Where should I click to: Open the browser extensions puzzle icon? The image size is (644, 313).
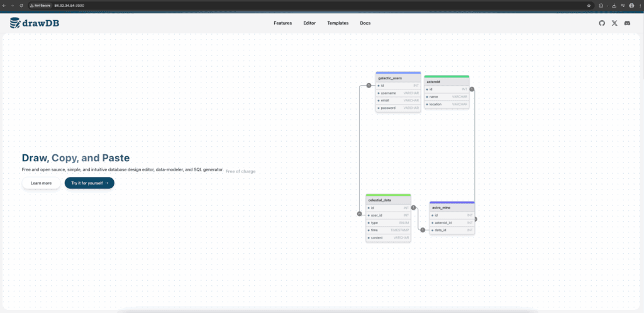(601, 6)
